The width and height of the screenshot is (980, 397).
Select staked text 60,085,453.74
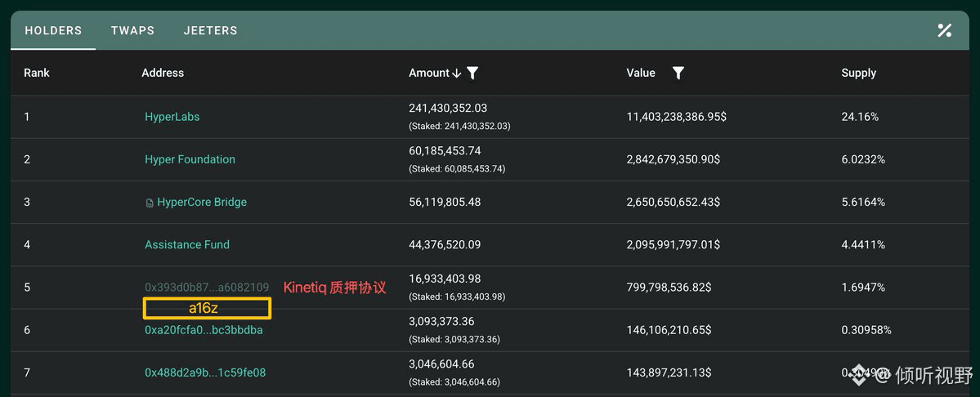457,168
